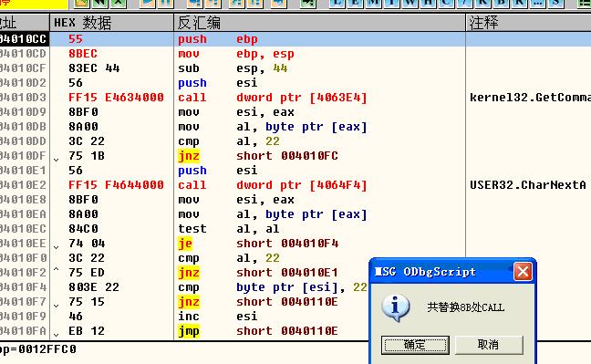Click address 004010CC in the address column
Screen dimensions: 591x364
[x=24, y=39]
